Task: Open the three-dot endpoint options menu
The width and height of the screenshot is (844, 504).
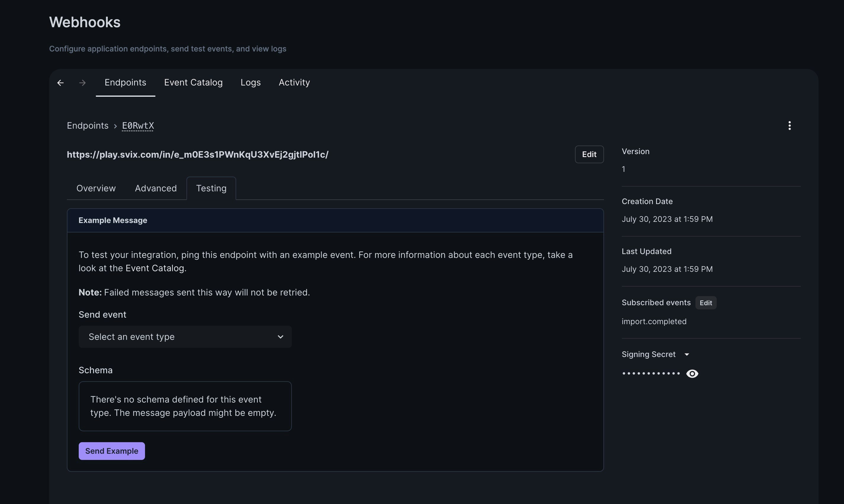Action: 789,126
